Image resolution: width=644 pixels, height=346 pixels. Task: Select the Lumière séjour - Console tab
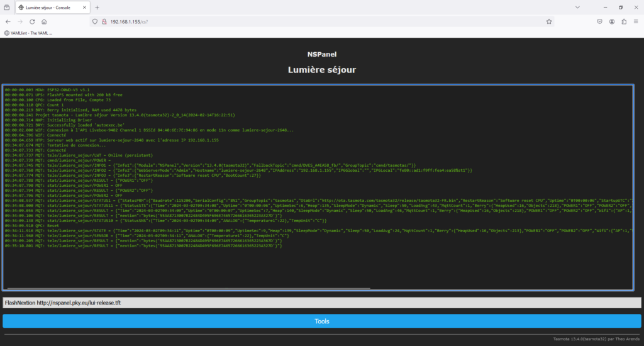(x=52, y=8)
